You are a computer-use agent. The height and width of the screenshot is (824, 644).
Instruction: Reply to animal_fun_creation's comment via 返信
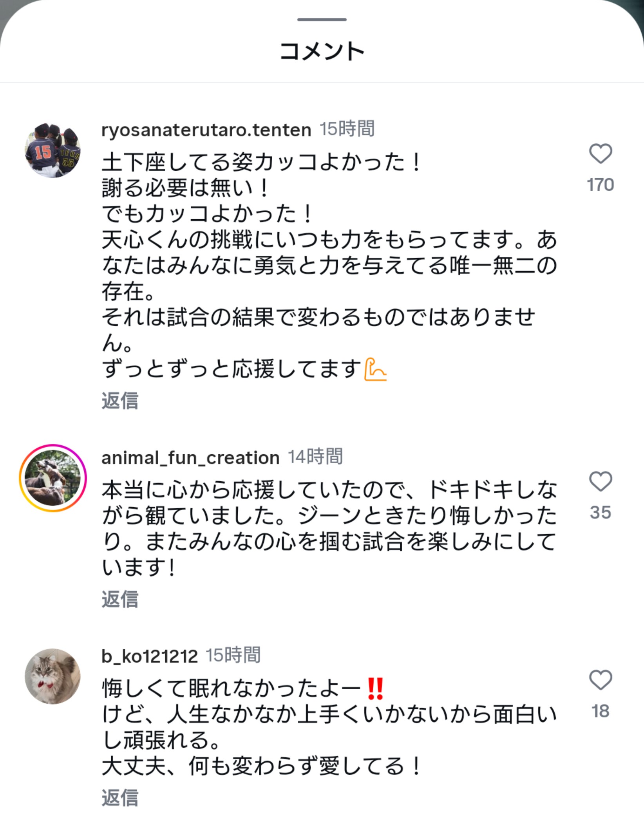120,599
